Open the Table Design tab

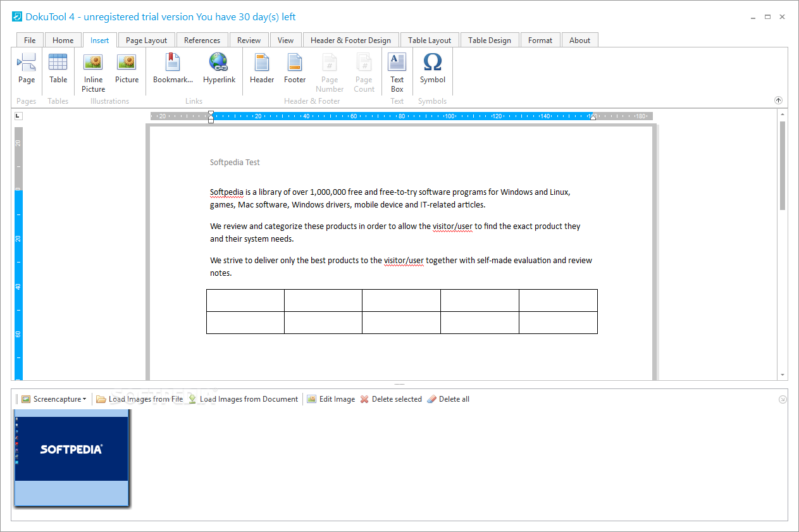(x=490, y=40)
